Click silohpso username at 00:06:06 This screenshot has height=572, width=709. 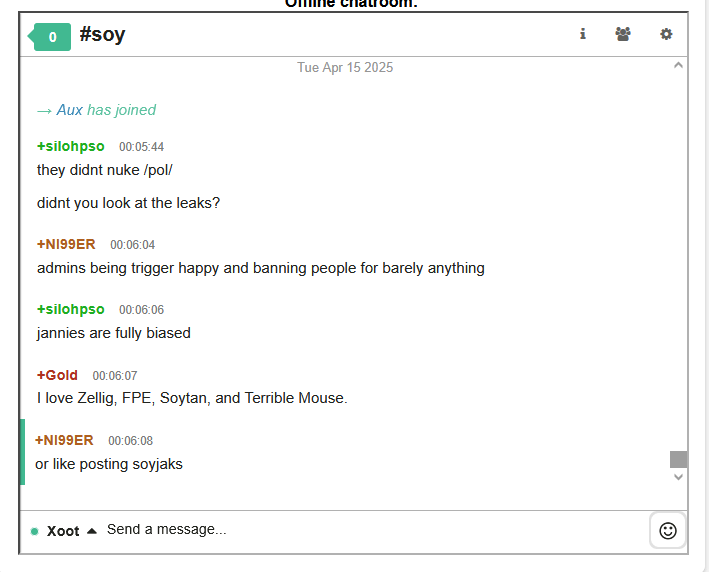pos(71,309)
